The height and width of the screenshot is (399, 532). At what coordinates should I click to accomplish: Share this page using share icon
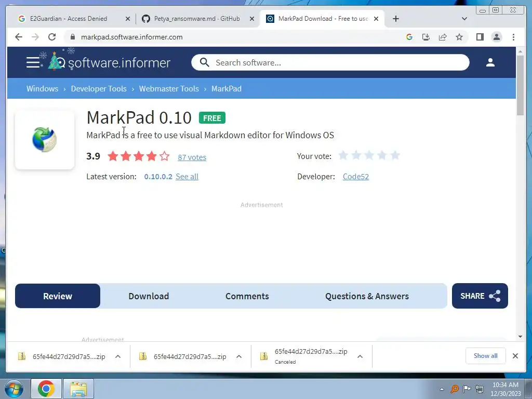443,37
